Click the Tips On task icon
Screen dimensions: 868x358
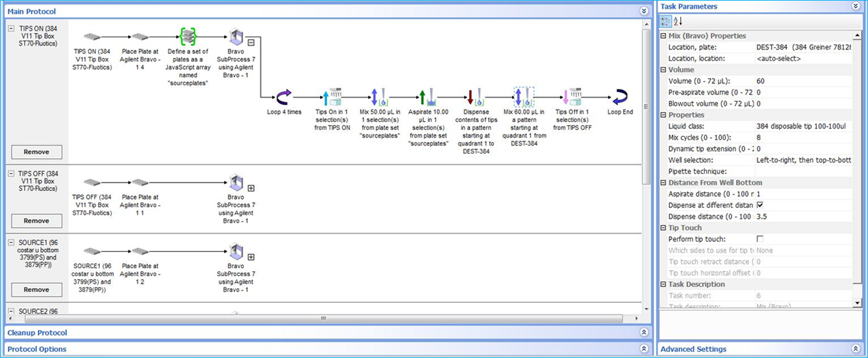tap(332, 97)
